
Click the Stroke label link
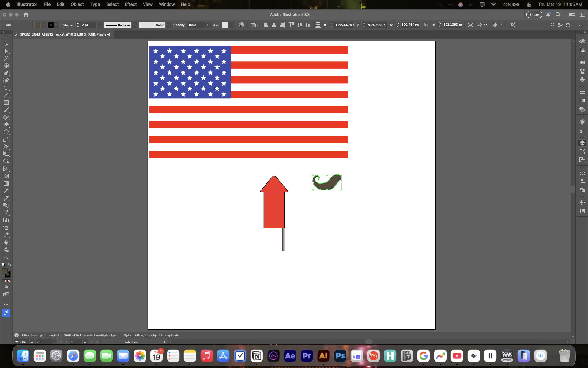pyautogui.click(x=68, y=25)
